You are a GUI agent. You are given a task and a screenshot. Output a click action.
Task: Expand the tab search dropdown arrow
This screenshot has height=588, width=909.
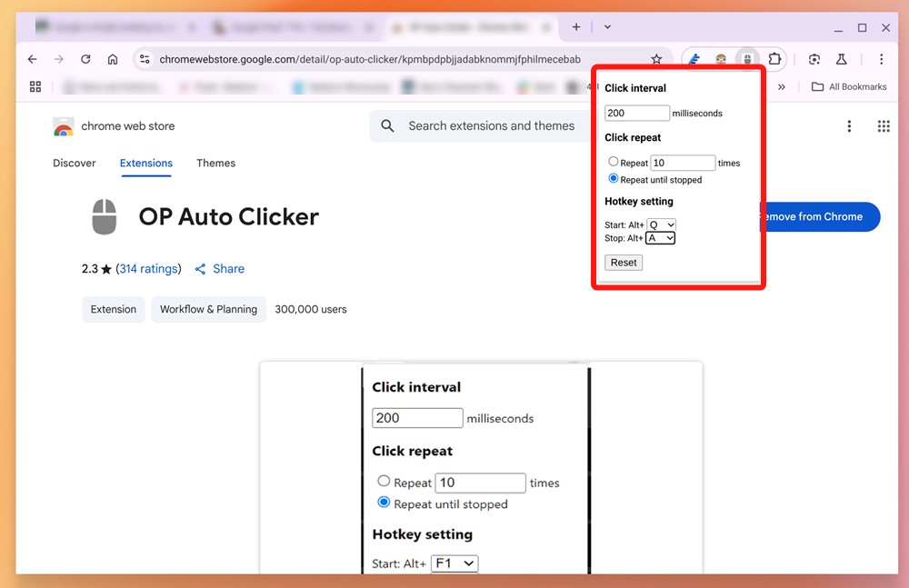(x=607, y=26)
